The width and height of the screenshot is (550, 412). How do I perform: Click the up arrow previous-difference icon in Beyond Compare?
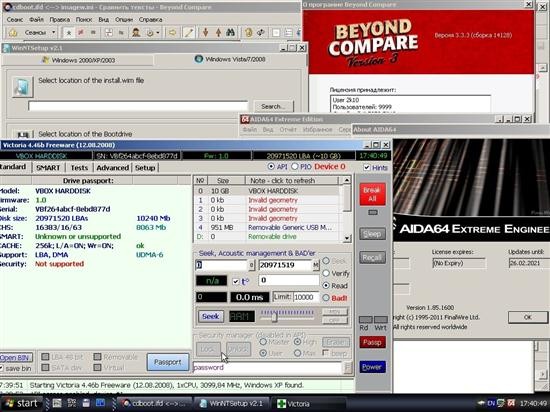pyautogui.click(x=218, y=33)
